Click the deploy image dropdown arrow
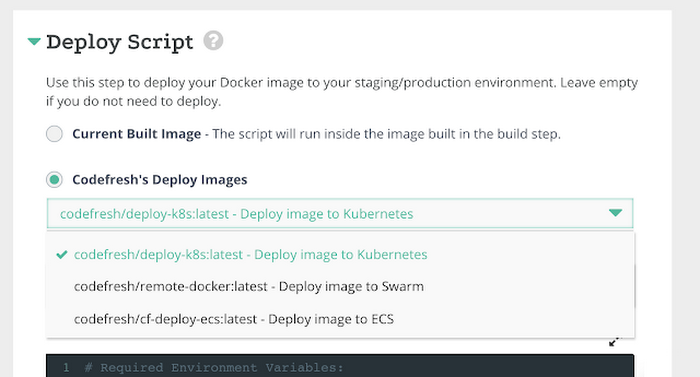The height and width of the screenshot is (377, 700). [x=615, y=213]
